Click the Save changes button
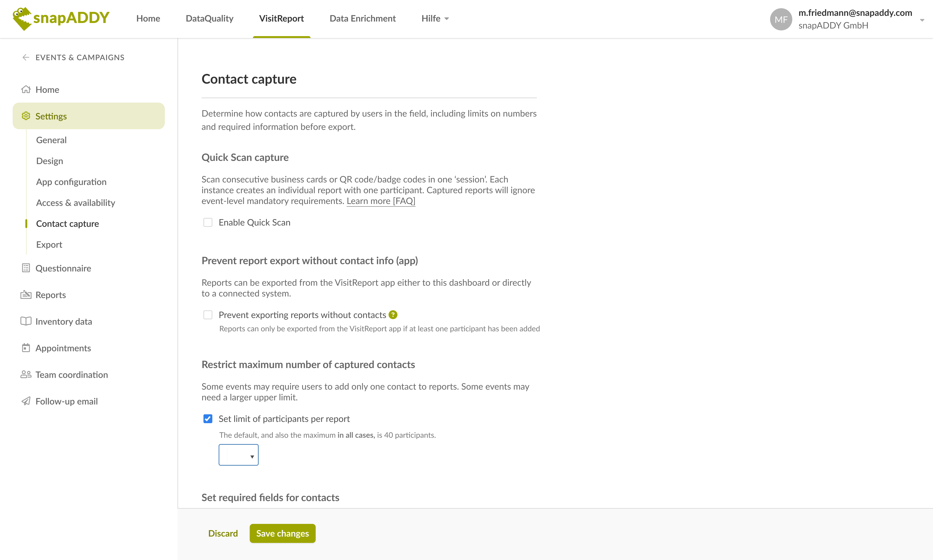 coord(282,533)
